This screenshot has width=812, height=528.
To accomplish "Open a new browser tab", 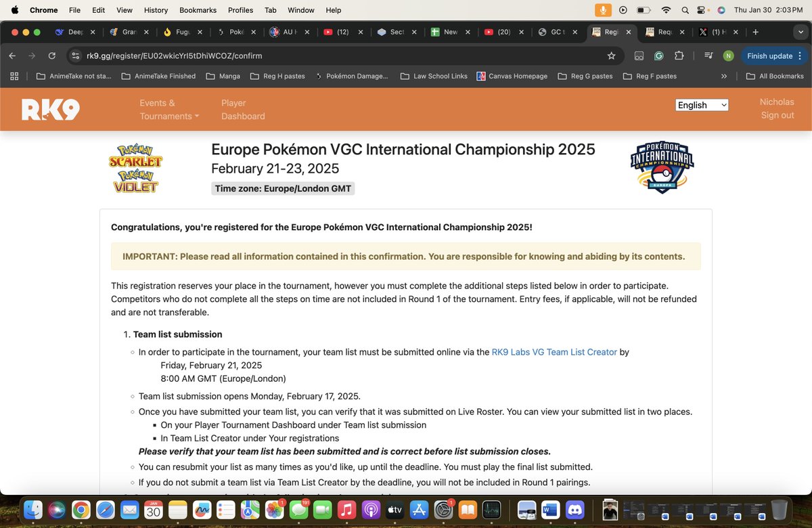I will (756, 32).
